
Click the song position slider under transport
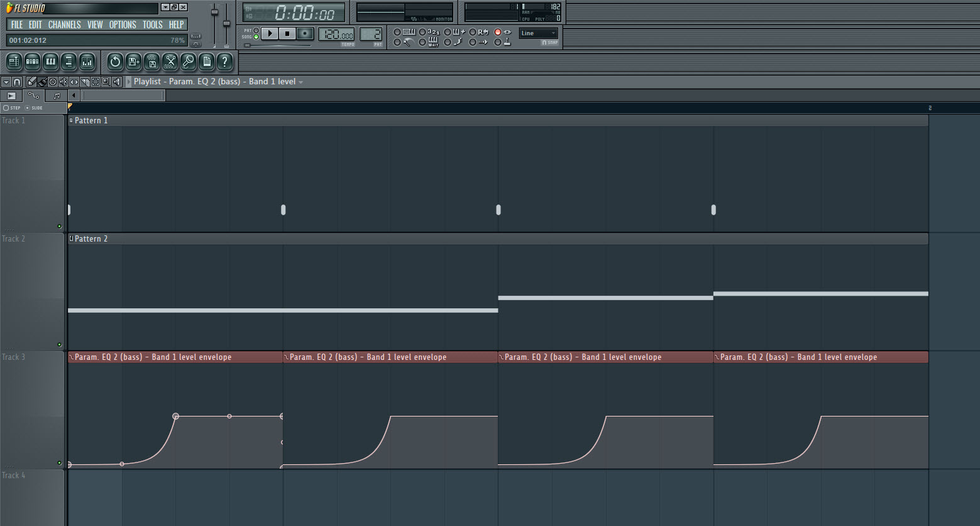click(277, 45)
